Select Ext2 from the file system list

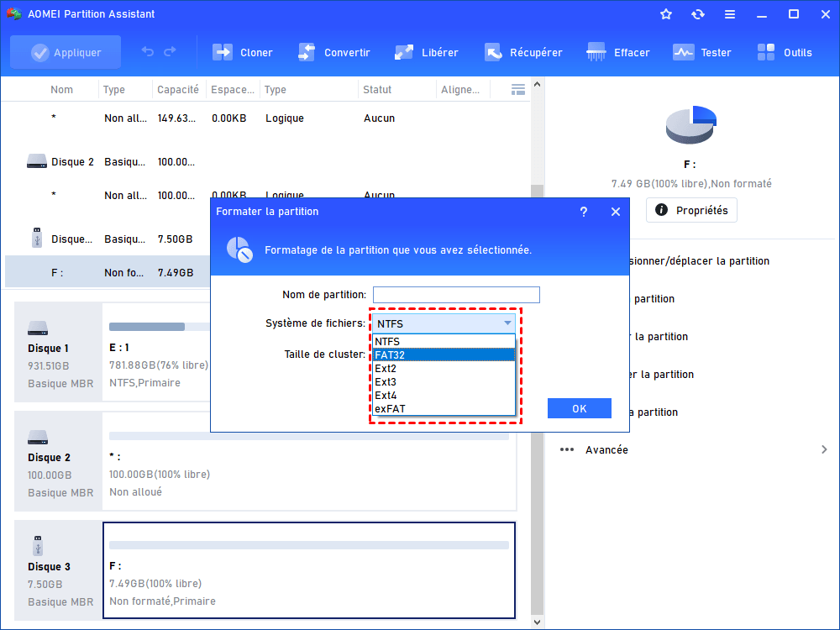point(444,368)
